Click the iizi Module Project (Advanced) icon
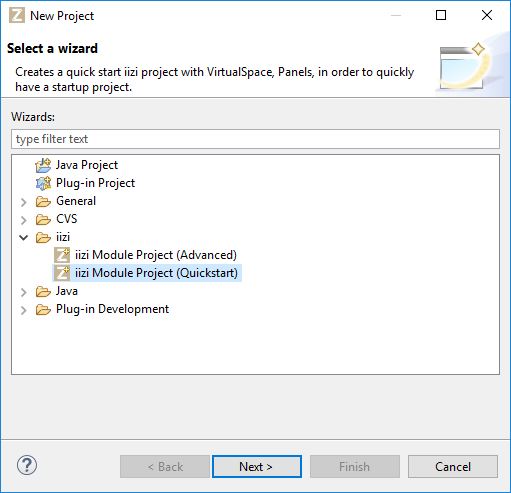The width and height of the screenshot is (511, 493). [62, 255]
